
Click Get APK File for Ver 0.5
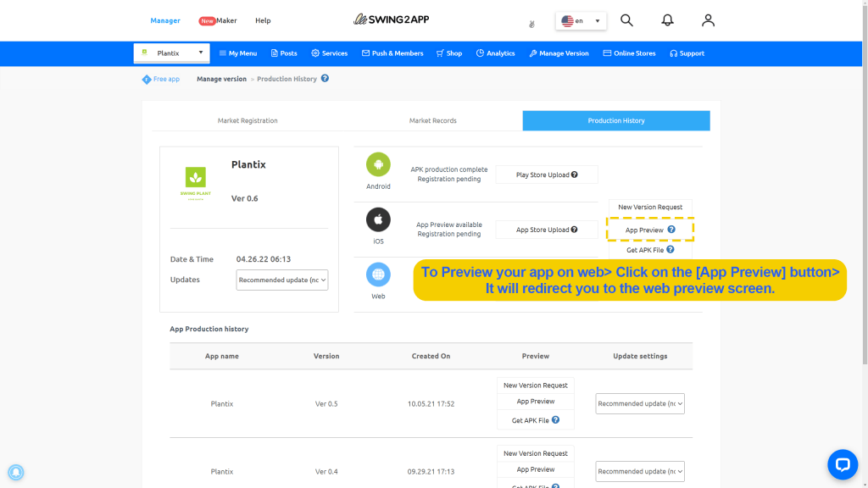pos(536,420)
